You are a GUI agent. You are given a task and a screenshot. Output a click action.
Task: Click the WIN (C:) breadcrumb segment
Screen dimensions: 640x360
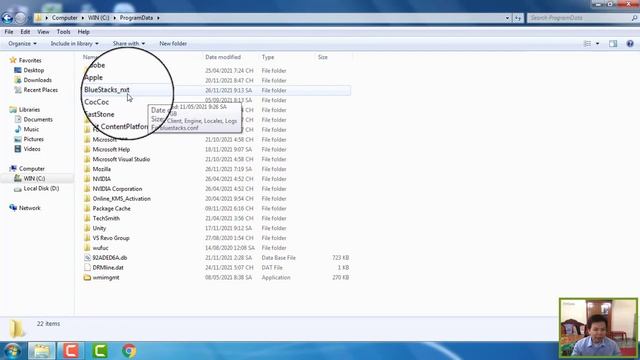click(x=98, y=18)
